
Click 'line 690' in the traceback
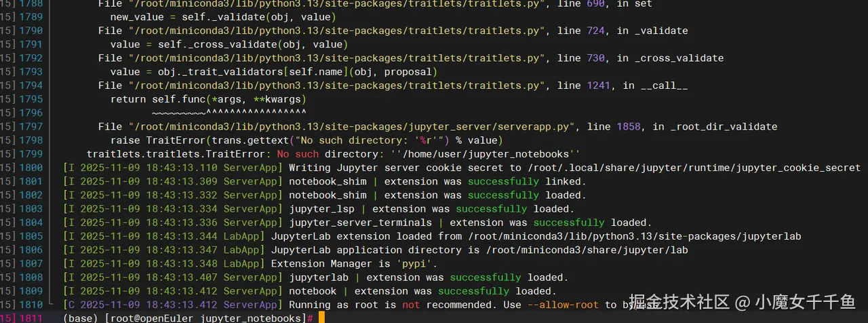(x=581, y=3)
